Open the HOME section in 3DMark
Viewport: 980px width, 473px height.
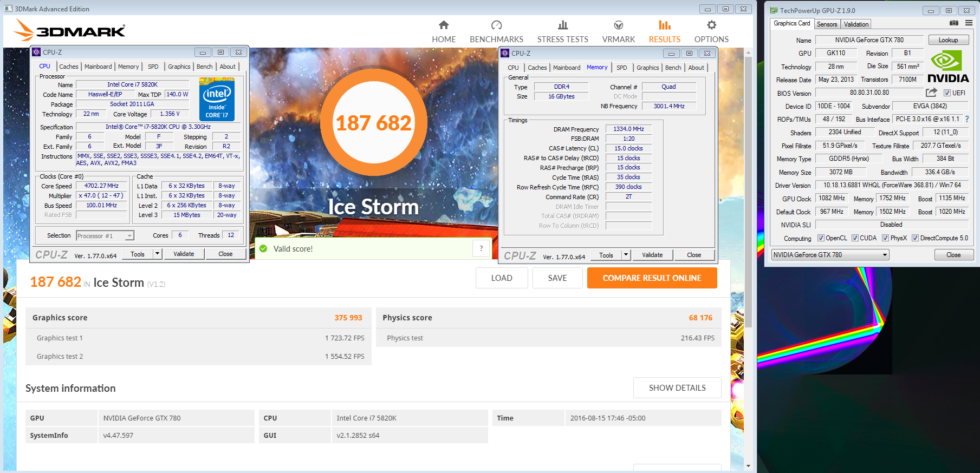point(444,31)
